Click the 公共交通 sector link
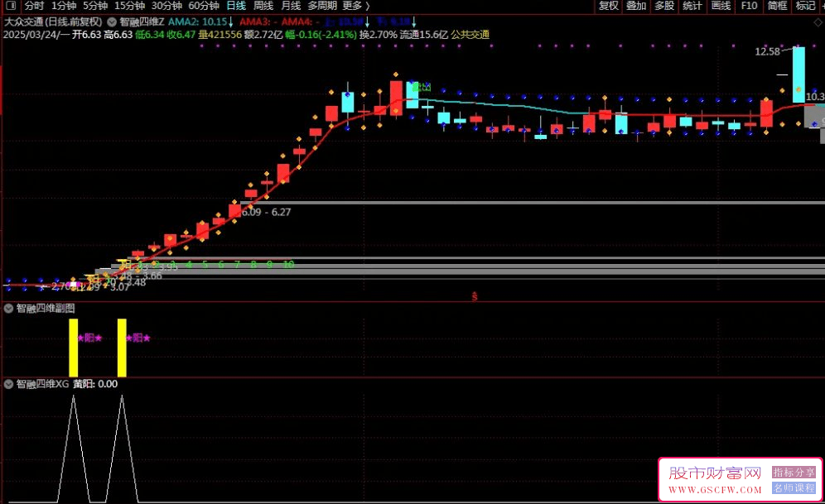This screenshot has height=504, width=825. pyautogui.click(x=470, y=35)
